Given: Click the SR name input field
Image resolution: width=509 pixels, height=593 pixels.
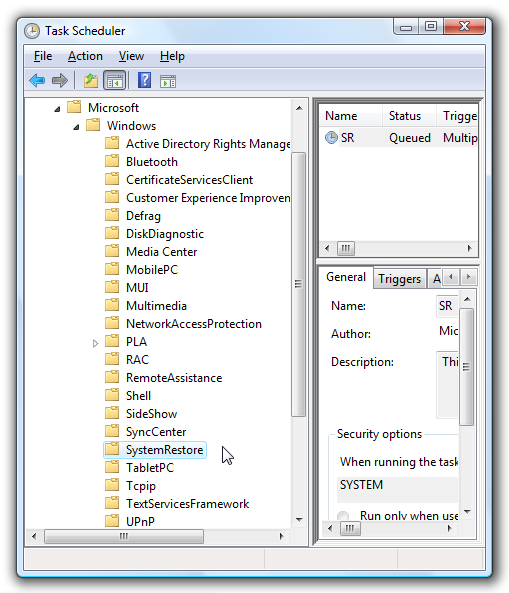Looking at the screenshot, I should (x=447, y=306).
